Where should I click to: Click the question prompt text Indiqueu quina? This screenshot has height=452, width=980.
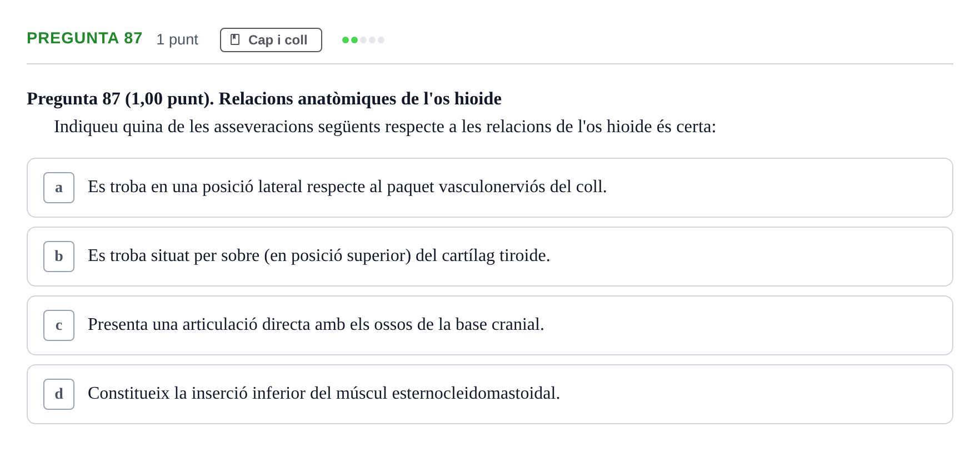point(385,127)
